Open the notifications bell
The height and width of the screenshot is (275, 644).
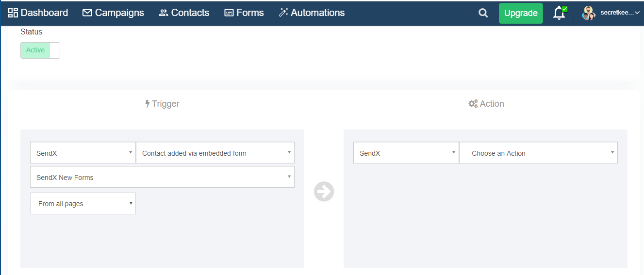click(x=560, y=13)
